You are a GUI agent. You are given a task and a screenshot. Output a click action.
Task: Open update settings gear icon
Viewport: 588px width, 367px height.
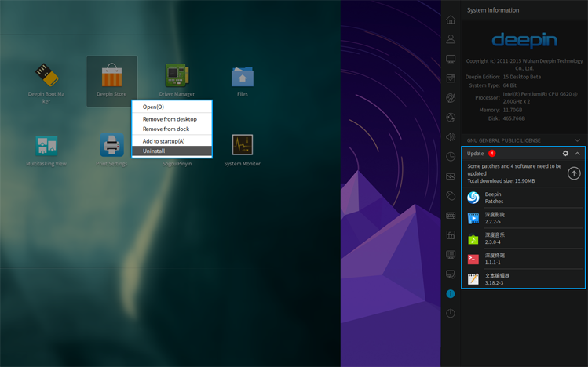click(x=565, y=154)
